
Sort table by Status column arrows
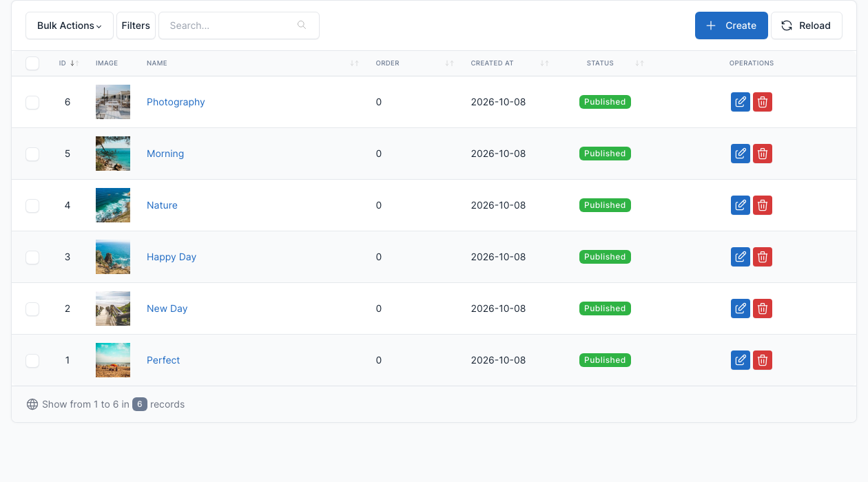(639, 63)
